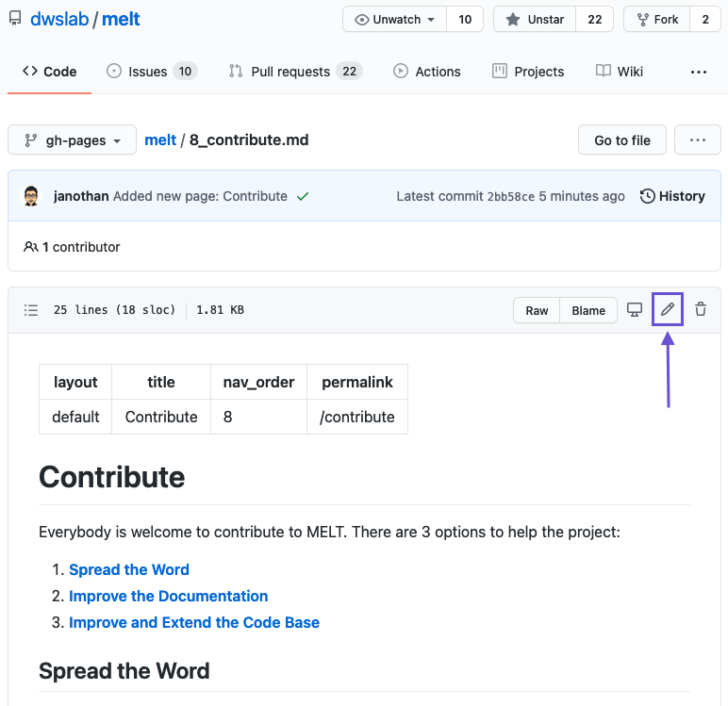
Task: Click the Contribute main heading
Action: [112, 477]
